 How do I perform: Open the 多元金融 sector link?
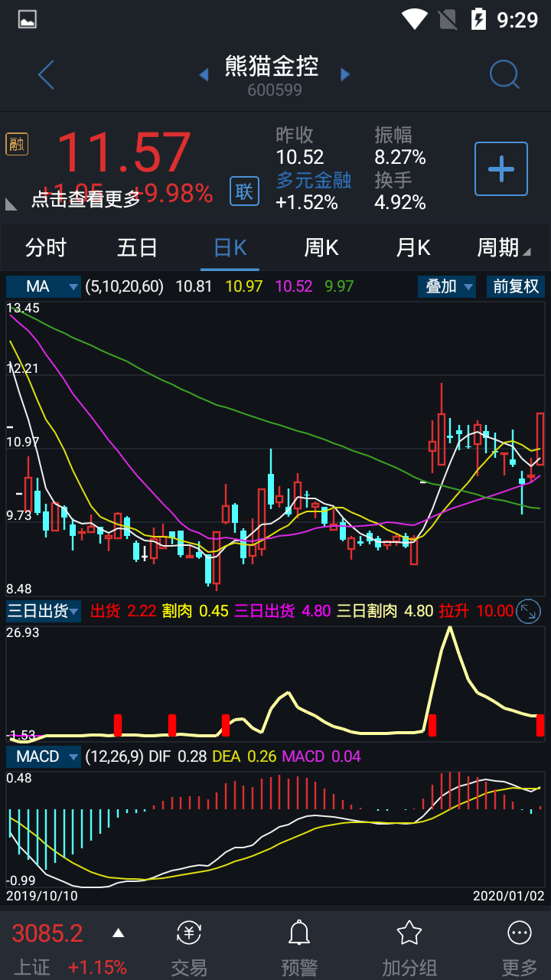[x=314, y=180]
